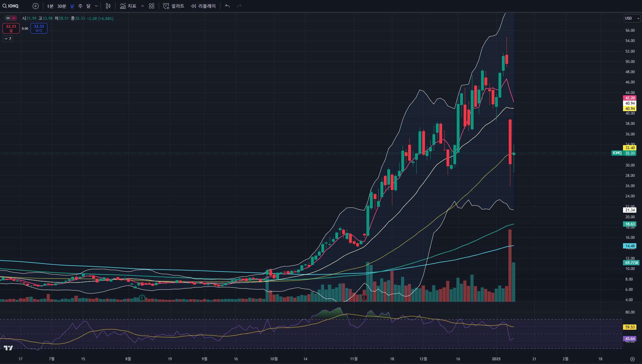The image size is (642, 364).
Task: Click the first earnings E marker on the chart
Action: pos(142,298)
